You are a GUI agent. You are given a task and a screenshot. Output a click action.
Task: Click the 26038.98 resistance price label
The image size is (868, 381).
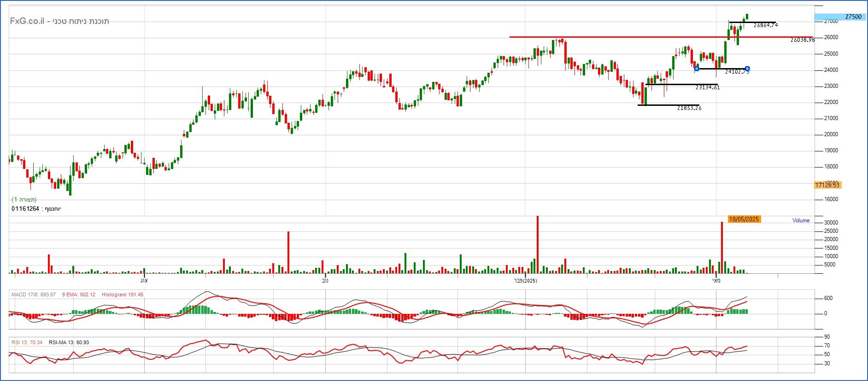(803, 40)
